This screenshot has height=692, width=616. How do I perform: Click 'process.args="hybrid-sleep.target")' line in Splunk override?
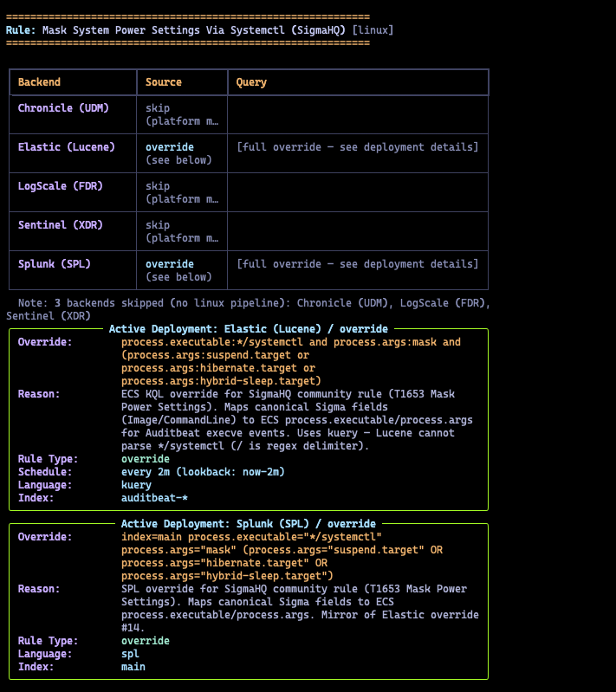[x=227, y=576]
